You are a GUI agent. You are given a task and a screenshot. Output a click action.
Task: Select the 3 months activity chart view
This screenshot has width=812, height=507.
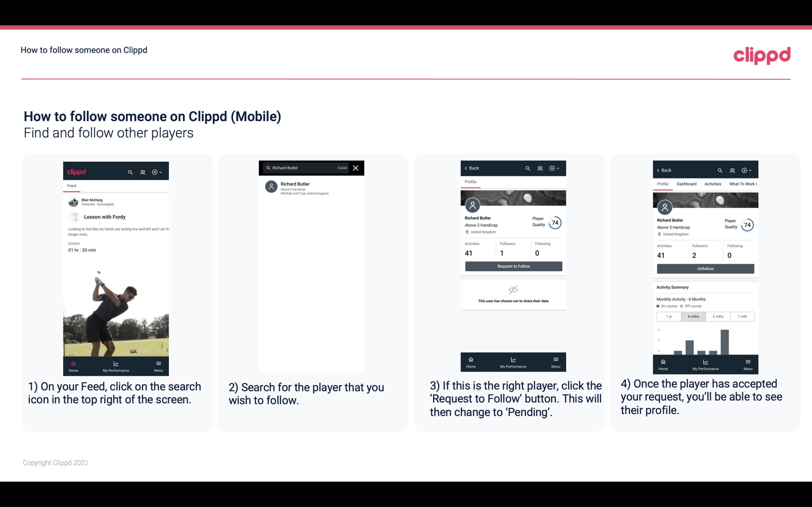click(718, 316)
